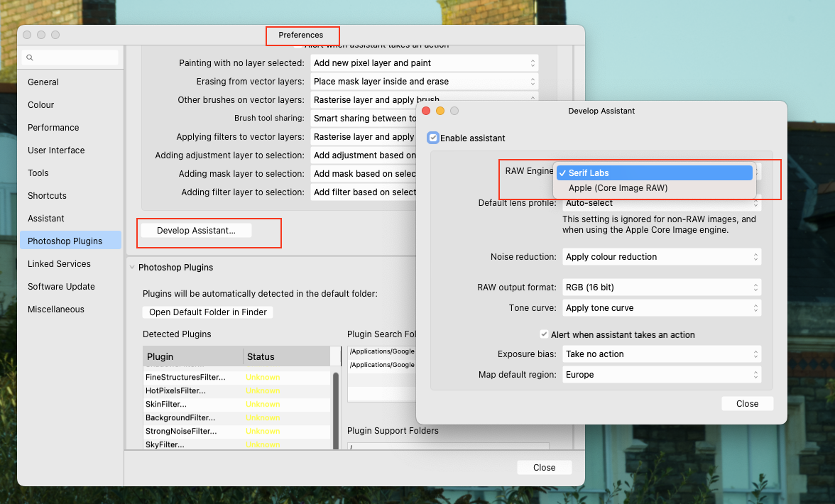The width and height of the screenshot is (835, 504).
Task: Disable the "Enable assistant" checkbox
Action: click(x=433, y=138)
